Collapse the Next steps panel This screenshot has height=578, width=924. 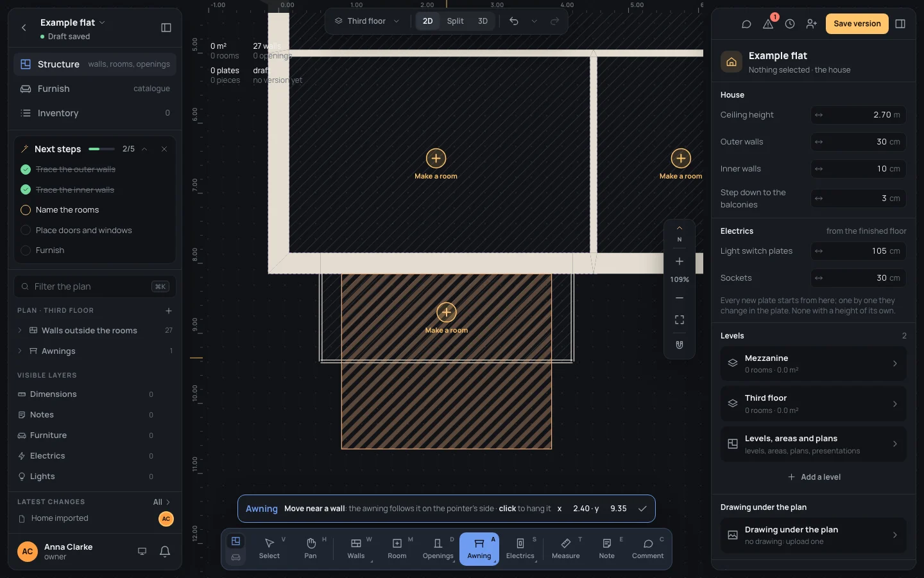[x=144, y=149]
